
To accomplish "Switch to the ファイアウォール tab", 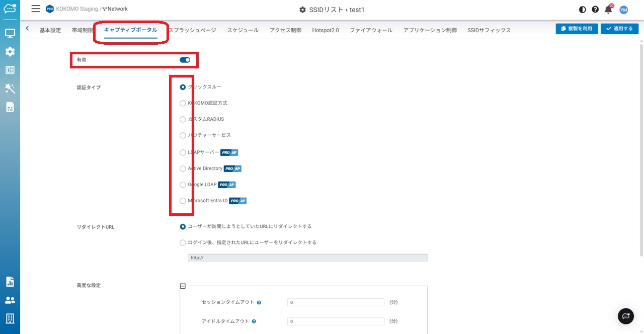I will tap(371, 30).
